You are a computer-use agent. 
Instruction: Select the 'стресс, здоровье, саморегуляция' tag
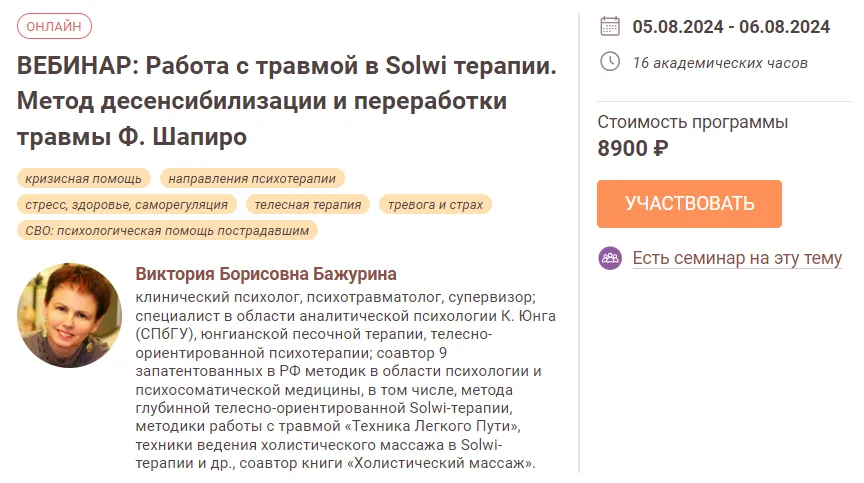pyautogui.click(x=126, y=204)
